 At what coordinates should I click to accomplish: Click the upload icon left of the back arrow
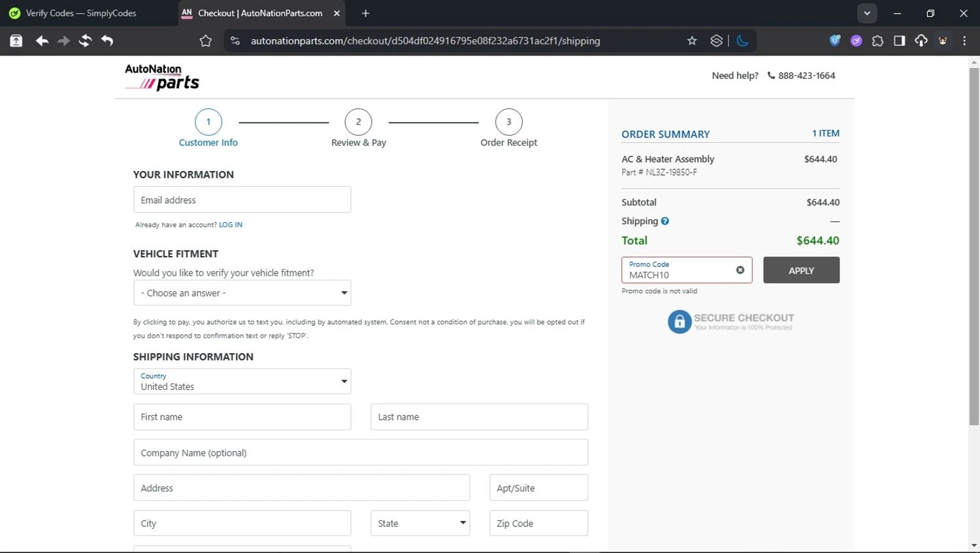[x=16, y=40]
